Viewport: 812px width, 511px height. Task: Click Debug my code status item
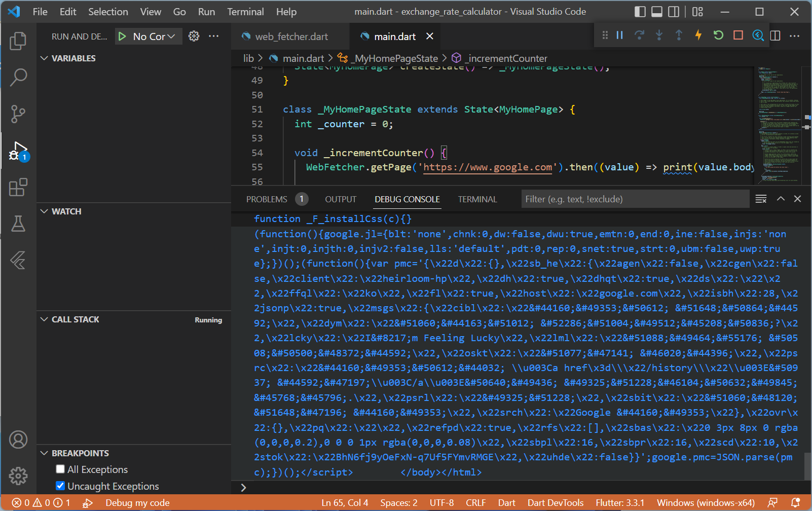pos(137,503)
